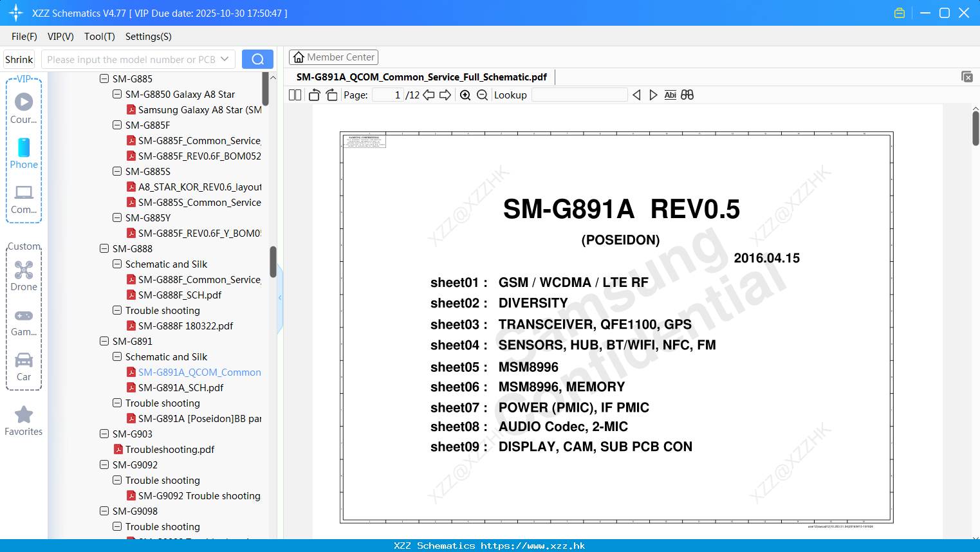Close the document tab panel icon

[966, 77]
